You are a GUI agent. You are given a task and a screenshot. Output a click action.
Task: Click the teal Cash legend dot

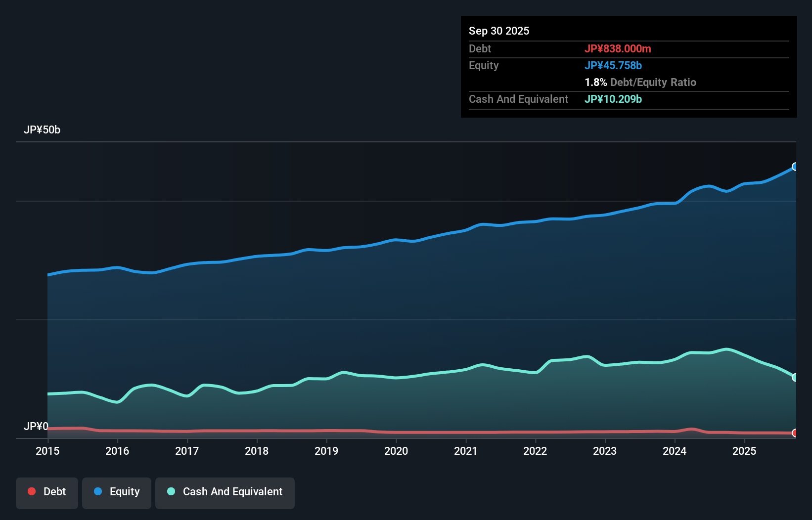click(x=171, y=491)
